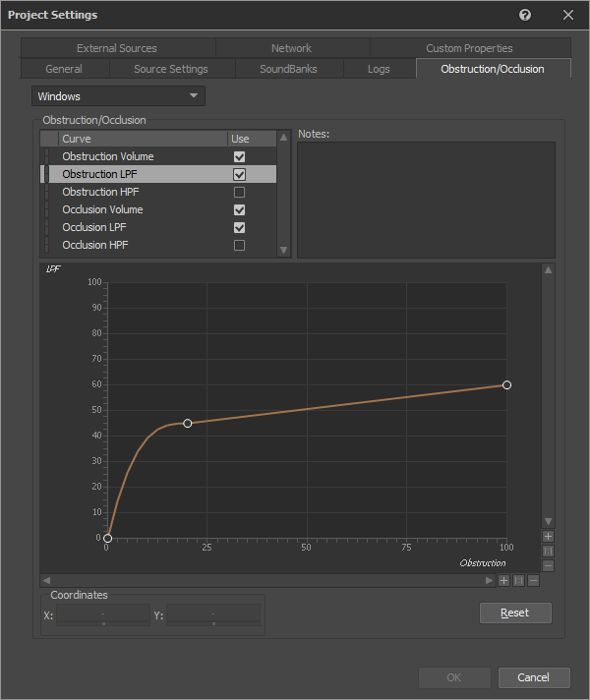This screenshot has width=590, height=700.
Task: Click graph scroll up arrow
Action: point(548,270)
